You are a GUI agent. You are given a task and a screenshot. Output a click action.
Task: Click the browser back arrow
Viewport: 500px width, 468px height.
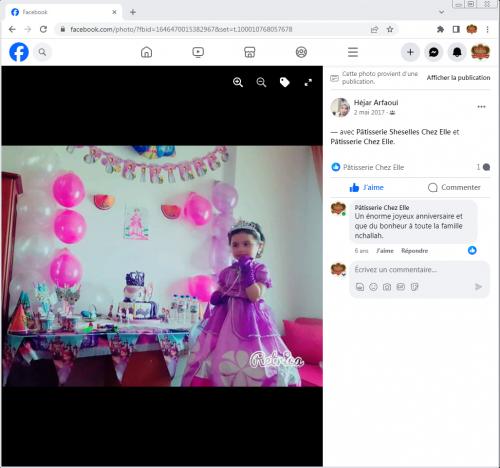(12, 29)
